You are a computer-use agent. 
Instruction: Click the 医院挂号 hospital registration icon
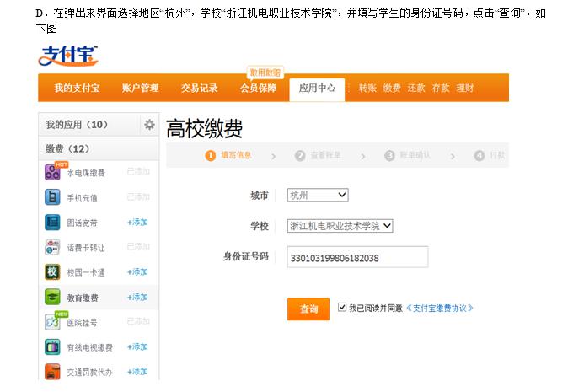pos(52,322)
